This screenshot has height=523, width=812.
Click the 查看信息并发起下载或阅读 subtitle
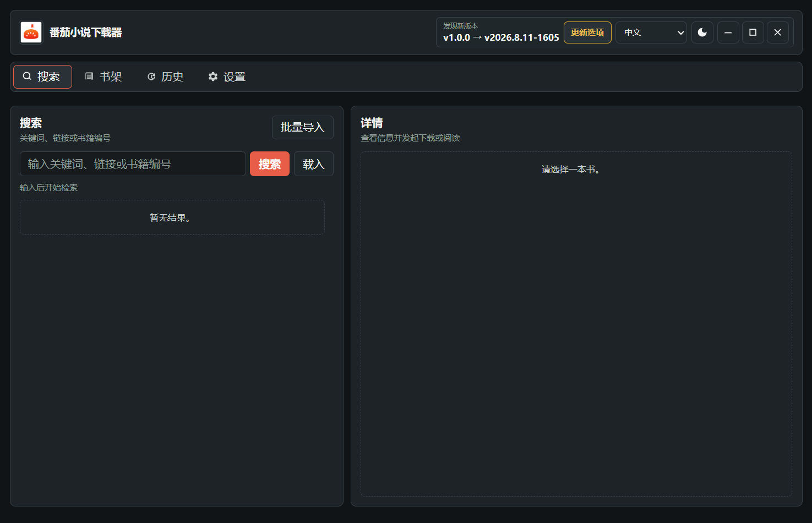410,138
